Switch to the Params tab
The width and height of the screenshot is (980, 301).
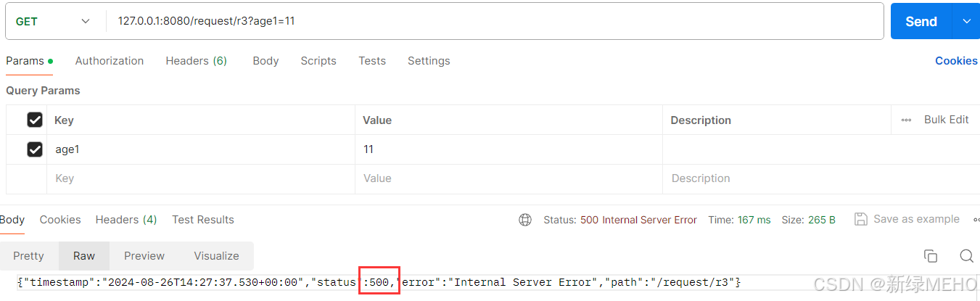[29, 61]
